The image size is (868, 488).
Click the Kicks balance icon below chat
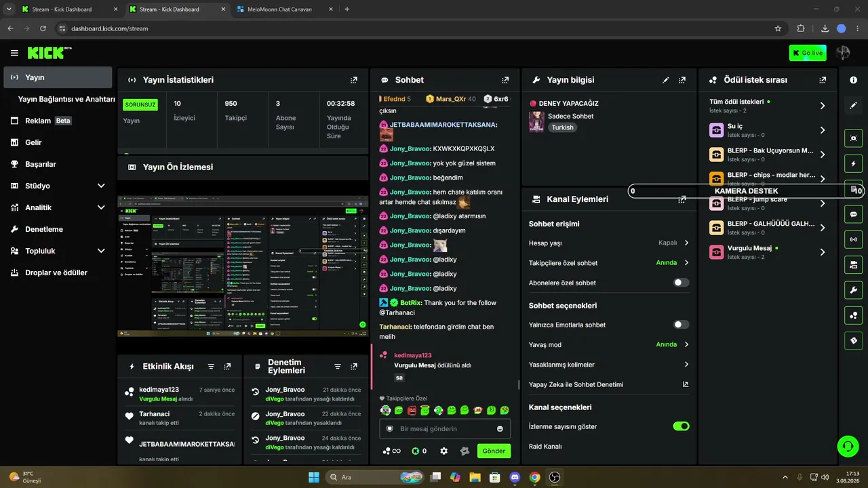coord(419,451)
